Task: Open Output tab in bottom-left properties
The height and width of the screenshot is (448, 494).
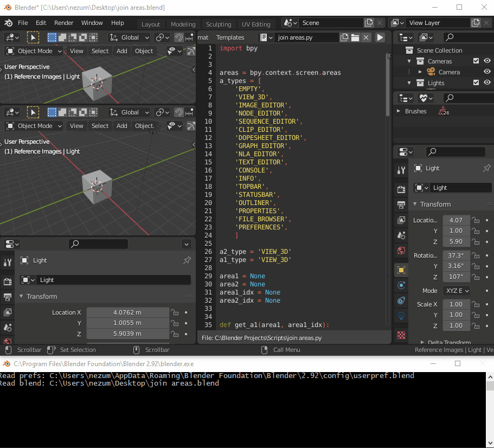Action: [x=8, y=297]
